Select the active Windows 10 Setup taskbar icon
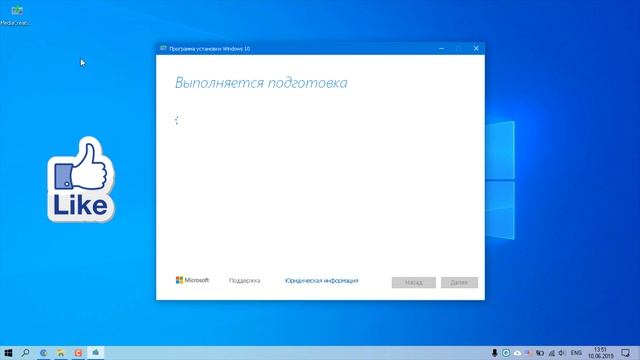Image resolution: width=640 pixels, height=360 pixels. coord(96,352)
